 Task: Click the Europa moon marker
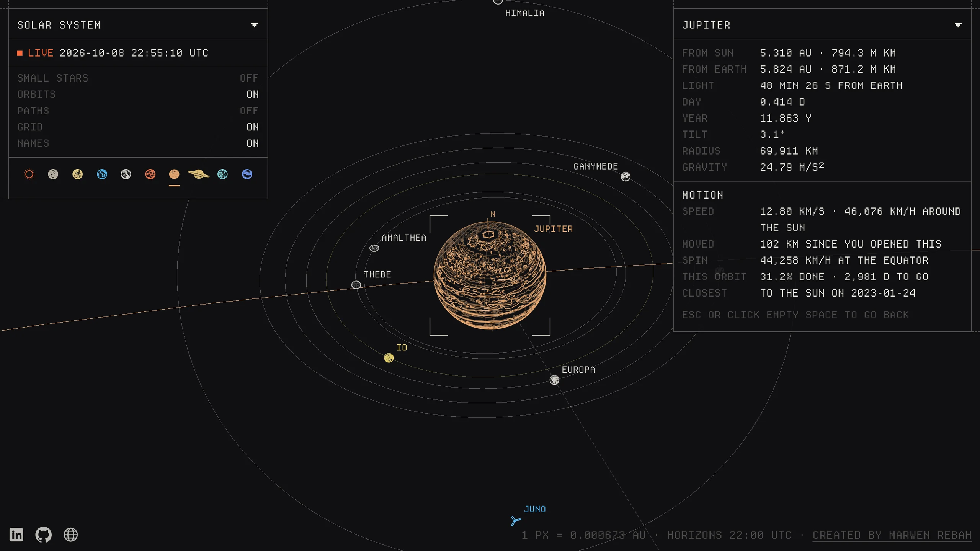coord(554,380)
